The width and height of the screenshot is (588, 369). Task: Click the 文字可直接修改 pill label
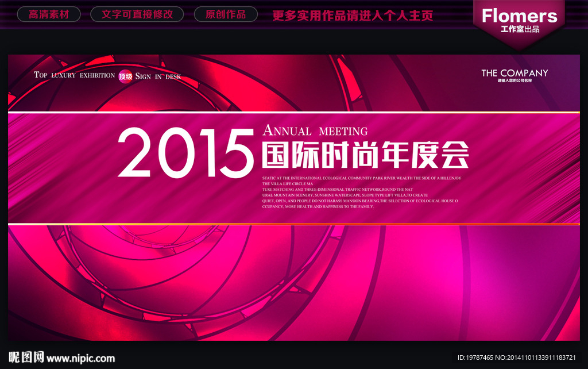pyautogui.click(x=137, y=14)
